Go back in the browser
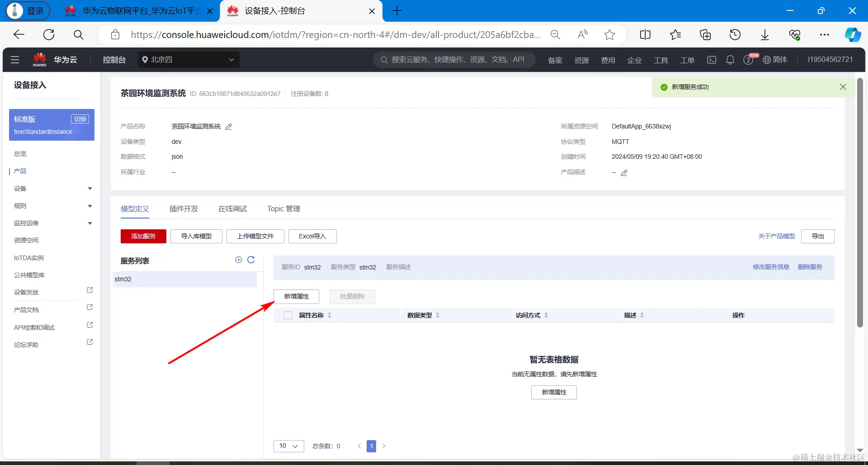Viewport: 868px width, 465px height. pos(19,34)
